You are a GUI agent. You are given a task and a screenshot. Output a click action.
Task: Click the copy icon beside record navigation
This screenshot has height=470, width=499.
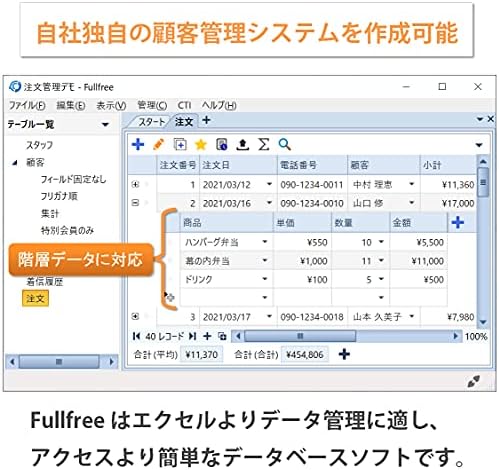point(222,336)
